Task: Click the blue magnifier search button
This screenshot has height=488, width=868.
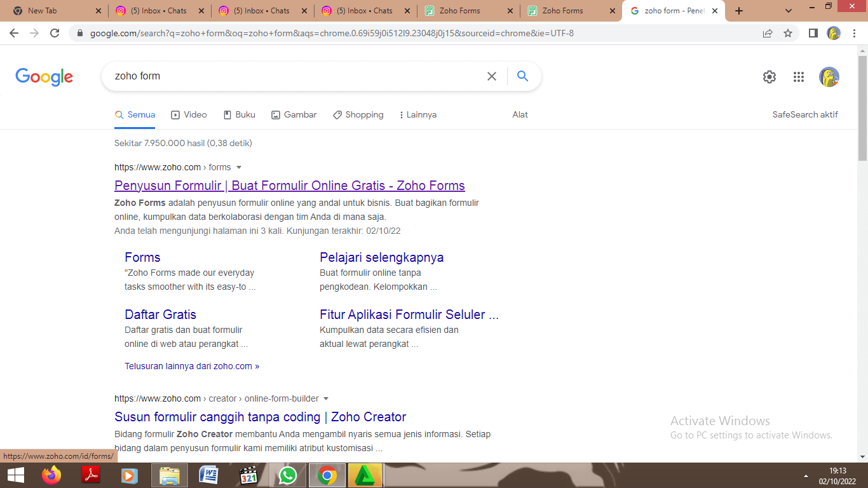Action: 523,76
